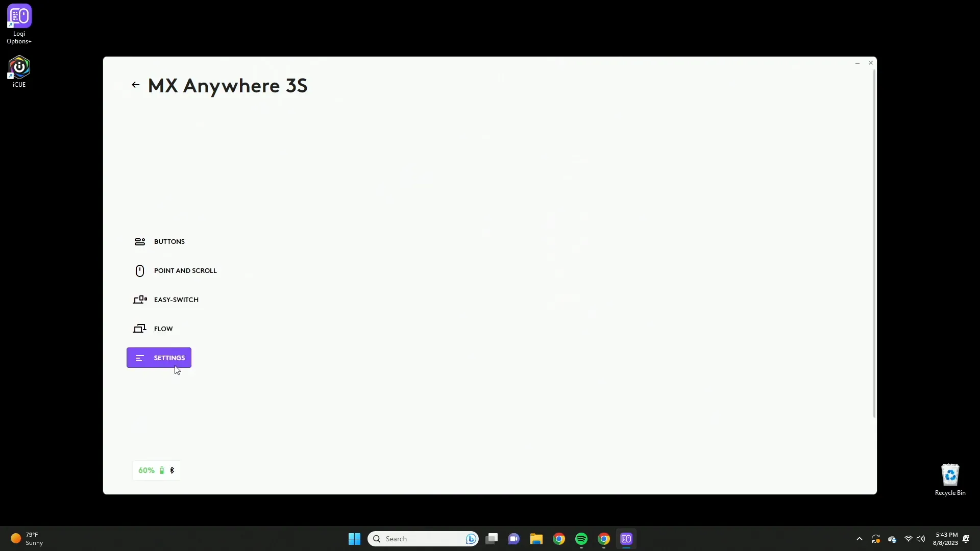Open the clock showing 5:43 PM
980x551 pixels.
tap(945, 539)
